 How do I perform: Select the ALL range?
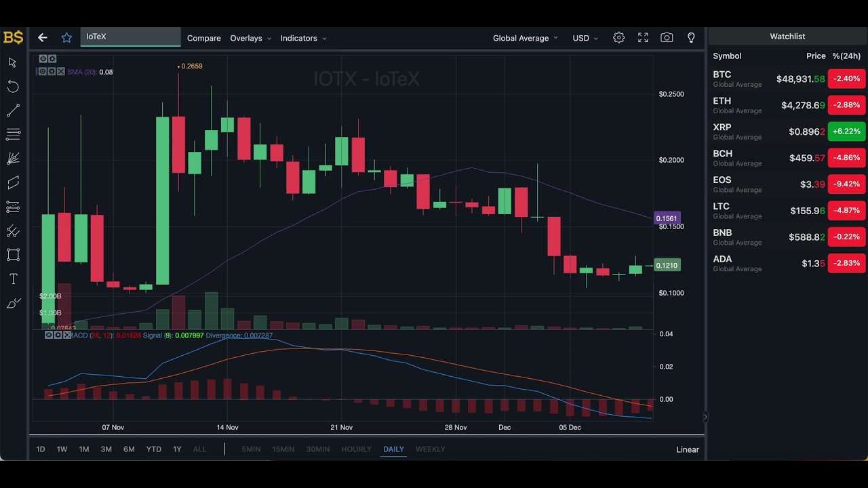coord(199,449)
